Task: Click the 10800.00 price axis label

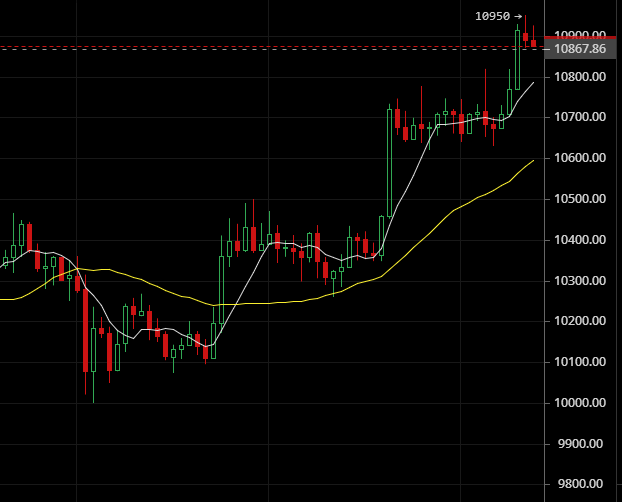Action: click(x=580, y=77)
